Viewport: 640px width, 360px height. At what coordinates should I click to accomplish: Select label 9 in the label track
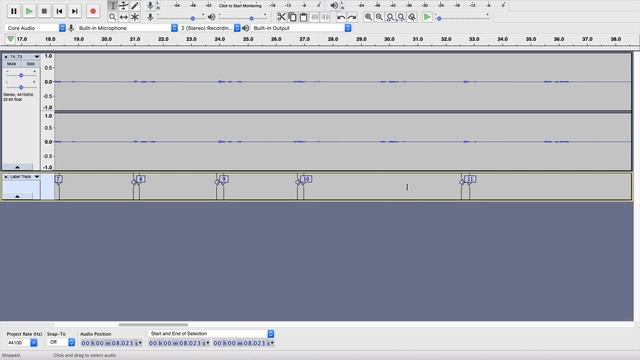tap(224, 179)
